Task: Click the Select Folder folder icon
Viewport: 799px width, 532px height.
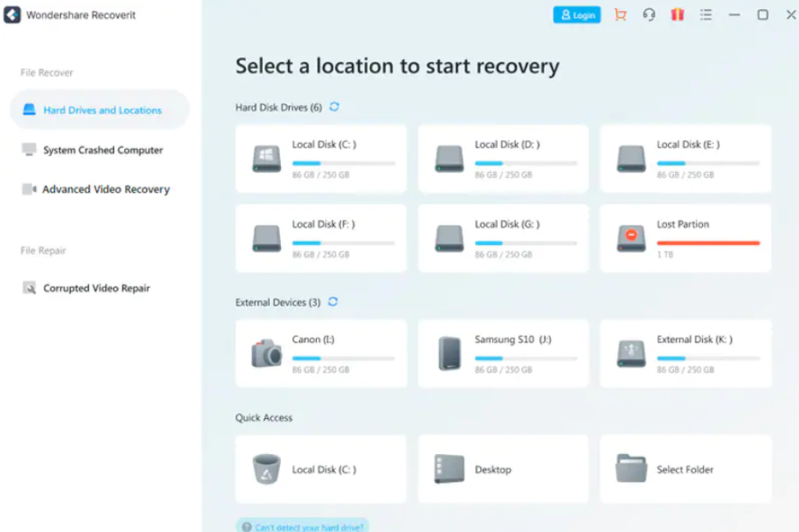Action: [631, 468]
